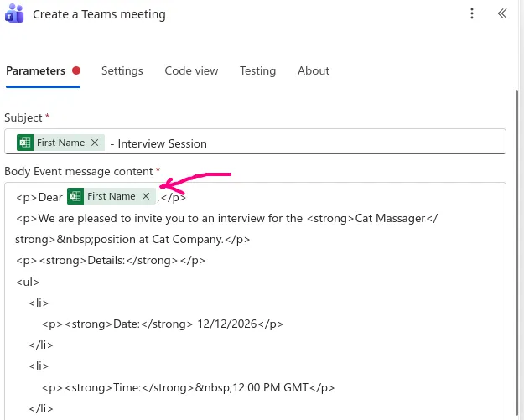Remove First Name token from Subject field
This screenshot has height=420, width=524.
95,143
